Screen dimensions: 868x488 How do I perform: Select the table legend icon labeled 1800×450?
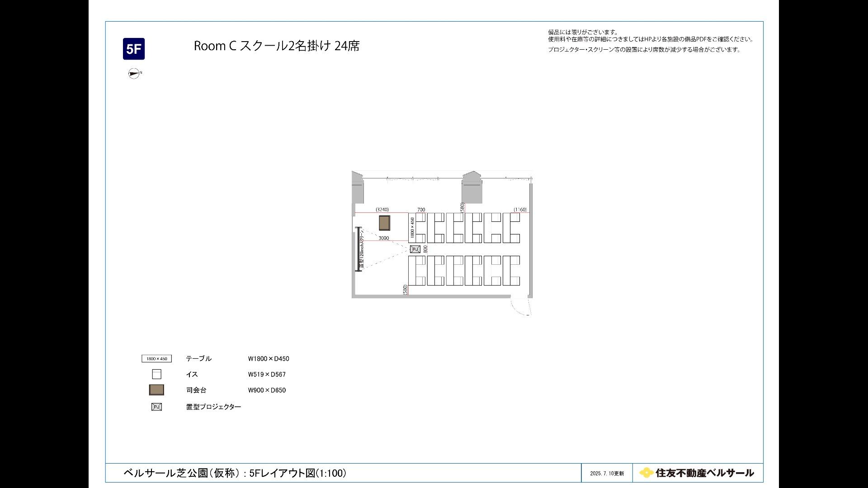(156, 359)
